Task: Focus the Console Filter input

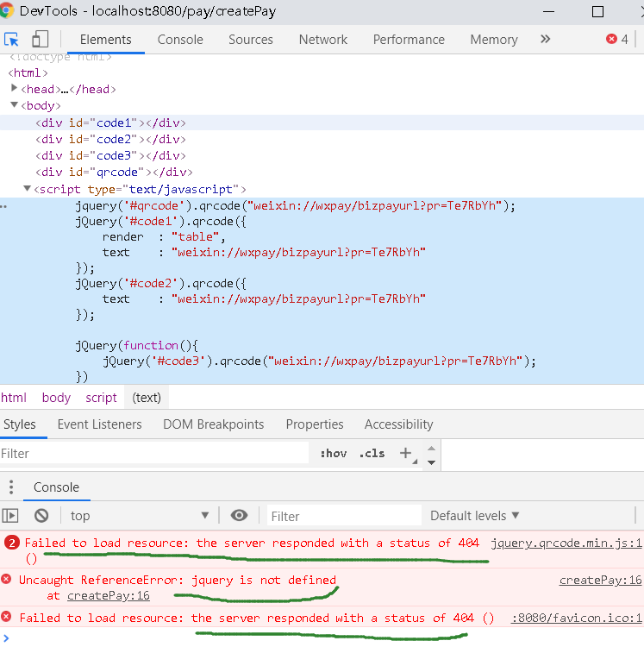Action: (x=345, y=516)
